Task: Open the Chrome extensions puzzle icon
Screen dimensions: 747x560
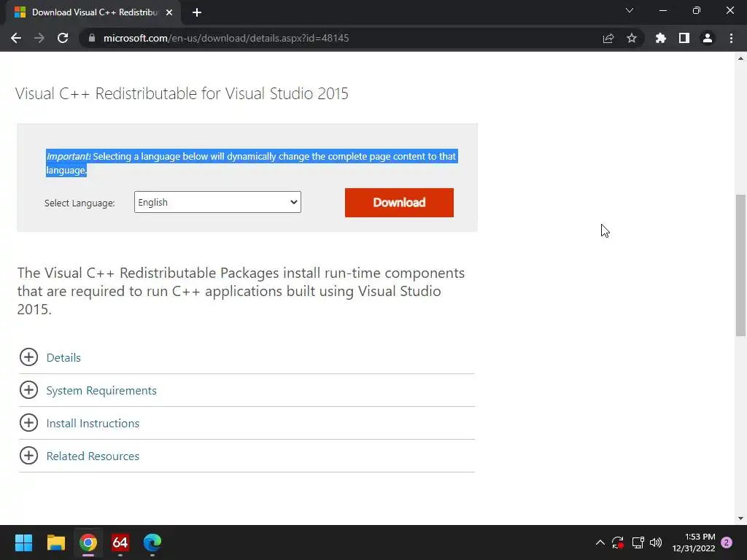Action: (x=661, y=38)
